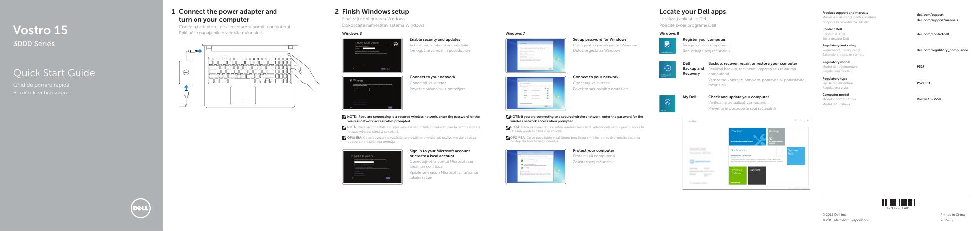Click the Vostro 15 title
This screenshot has height=231, width=980.
pyautogui.click(x=40, y=30)
